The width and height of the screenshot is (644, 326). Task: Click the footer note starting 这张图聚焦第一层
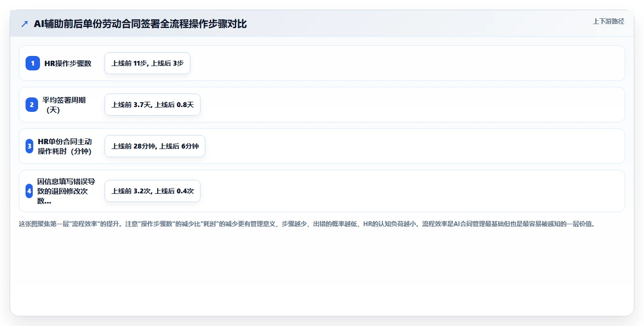point(307,224)
